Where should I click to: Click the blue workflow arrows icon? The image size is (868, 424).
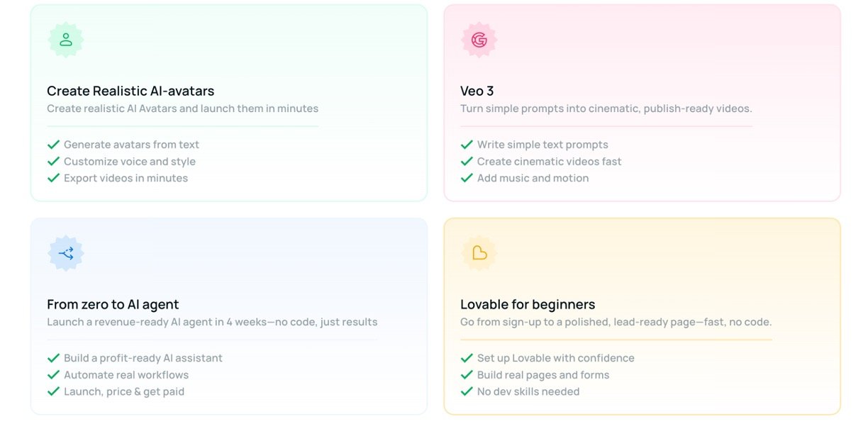pyautogui.click(x=66, y=253)
